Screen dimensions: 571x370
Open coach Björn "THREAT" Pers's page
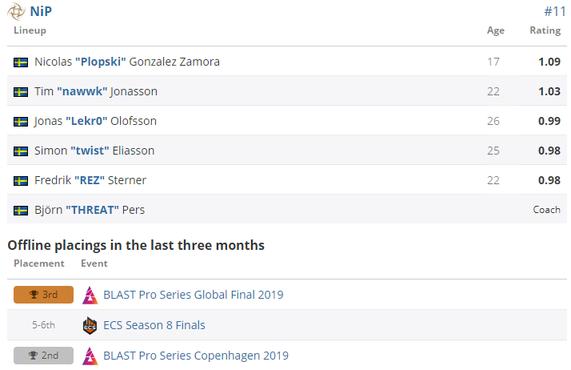[x=90, y=210]
